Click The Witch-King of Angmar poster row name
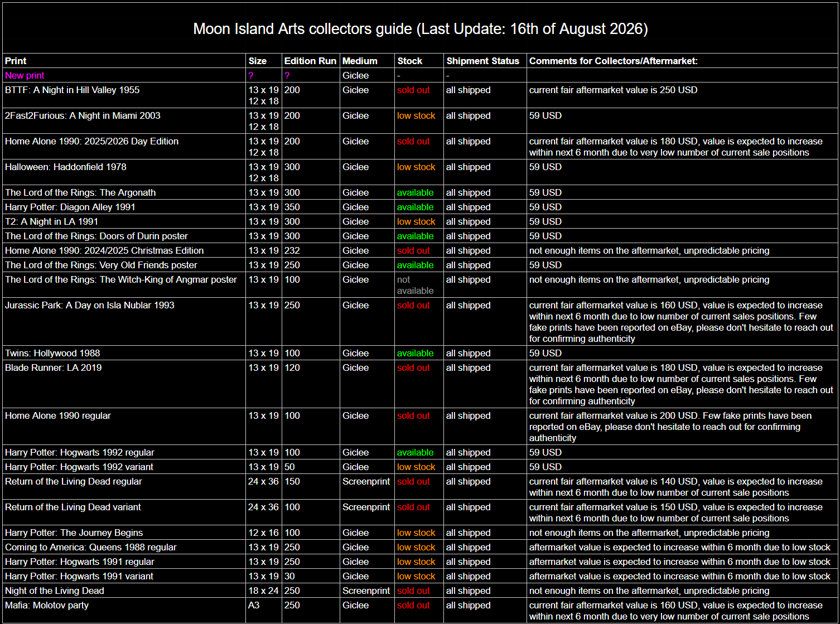Image resolution: width=840 pixels, height=624 pixels. click(120, 279)
